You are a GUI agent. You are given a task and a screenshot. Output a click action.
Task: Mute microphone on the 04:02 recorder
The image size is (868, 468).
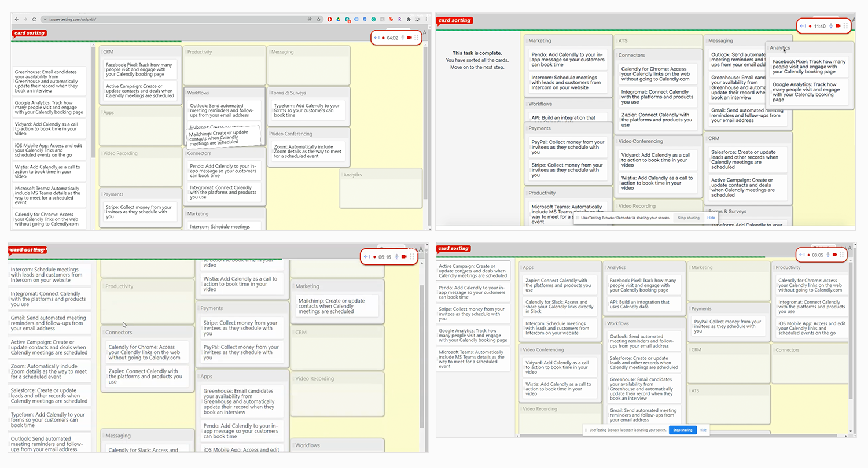[403, 38]
